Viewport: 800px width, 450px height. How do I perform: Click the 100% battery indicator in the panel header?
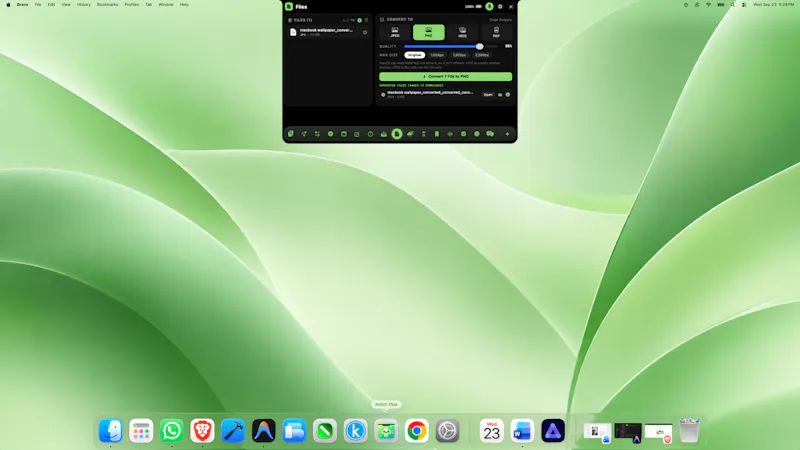[473, 7]
